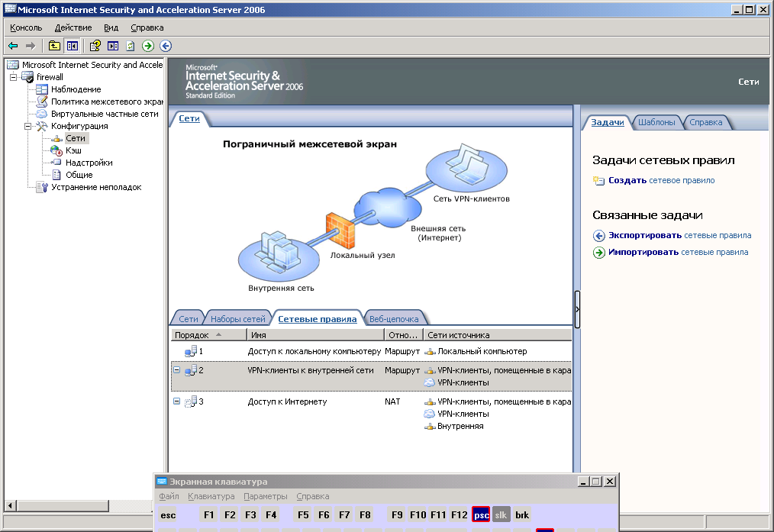Collapse the firewall tree node
The image size is (774, 532).
point(14,77)
